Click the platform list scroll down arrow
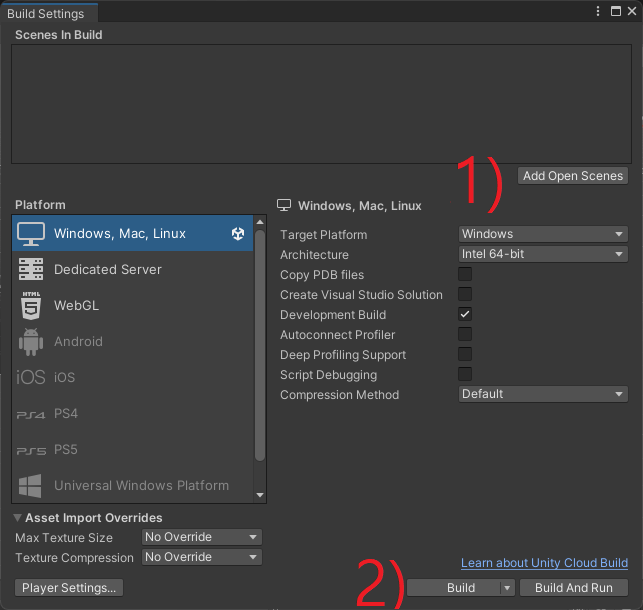 coord(260,495)
